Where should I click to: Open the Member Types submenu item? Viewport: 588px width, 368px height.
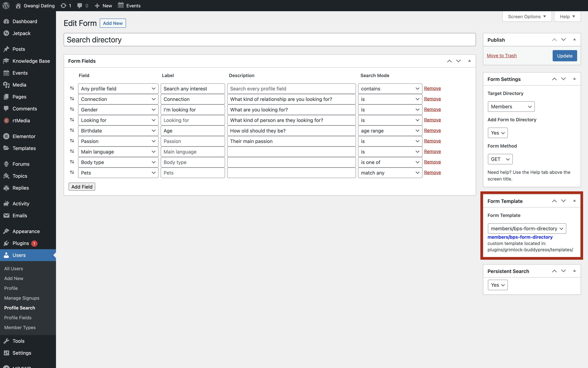[20, 327]
